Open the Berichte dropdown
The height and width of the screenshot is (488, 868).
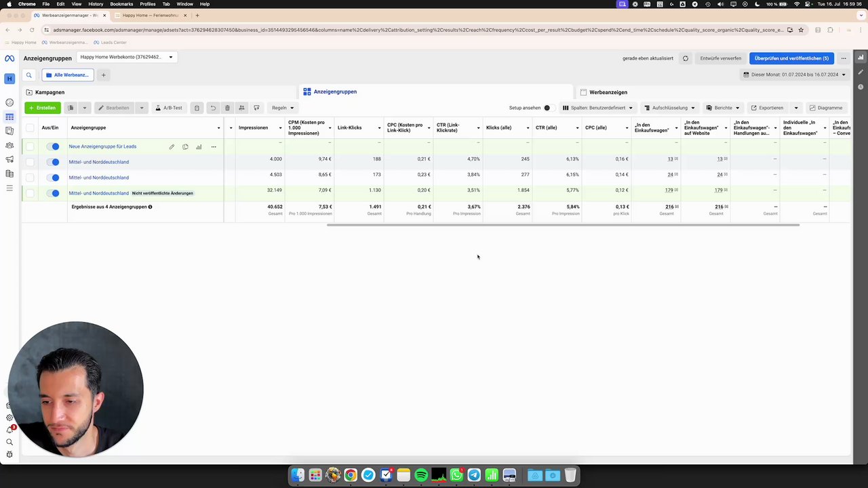[x=723, y=108]
